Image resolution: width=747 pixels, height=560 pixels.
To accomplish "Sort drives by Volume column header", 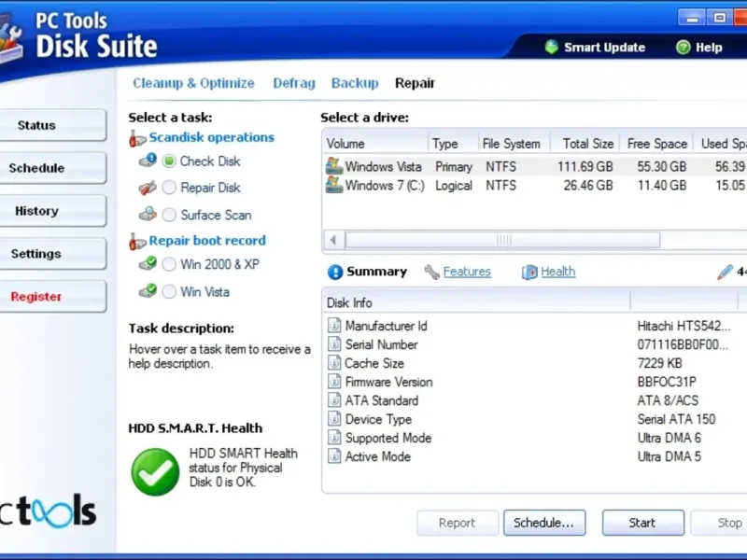I will click(376, 144).
